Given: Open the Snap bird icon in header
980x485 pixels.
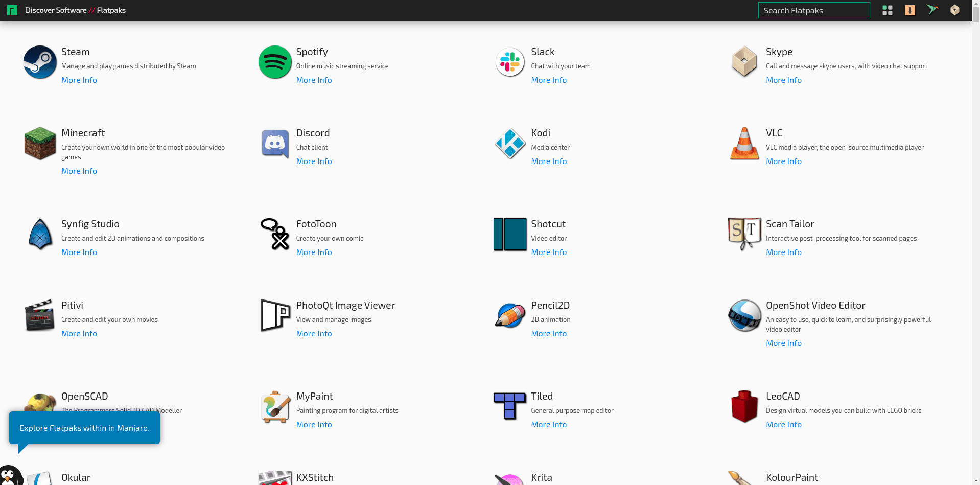Looking at the screenshot, I should tap(932, 10).
